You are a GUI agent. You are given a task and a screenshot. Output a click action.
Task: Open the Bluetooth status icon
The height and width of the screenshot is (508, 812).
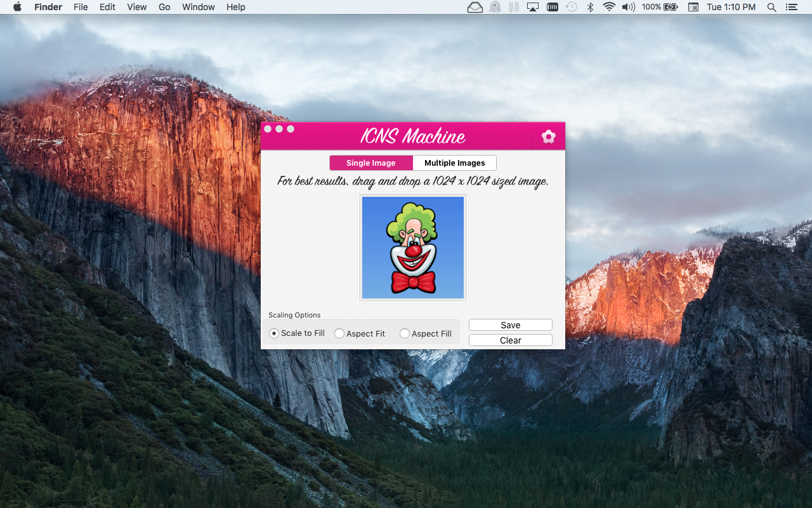coord(589,7)
